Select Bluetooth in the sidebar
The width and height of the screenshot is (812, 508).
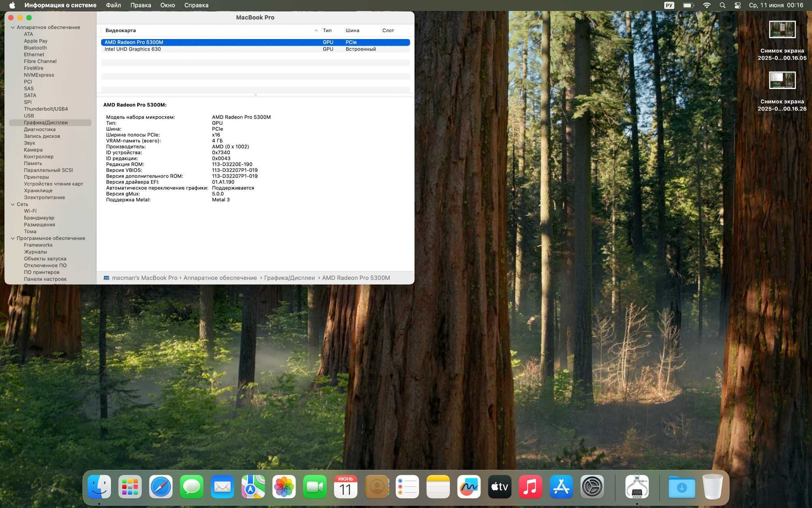pyautogui.click(x=35, y=48)
